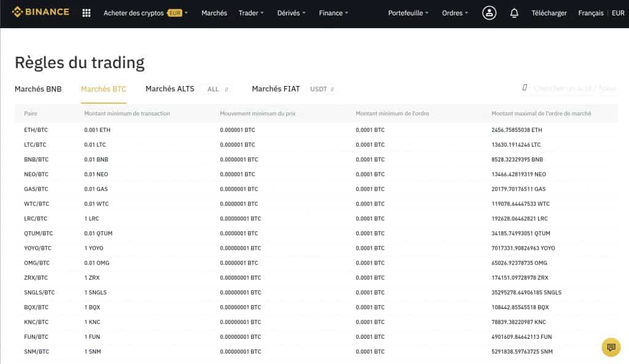Open the support chat bubble icon
The width and height of the screenshot is (629, 364).
(611, 347)
